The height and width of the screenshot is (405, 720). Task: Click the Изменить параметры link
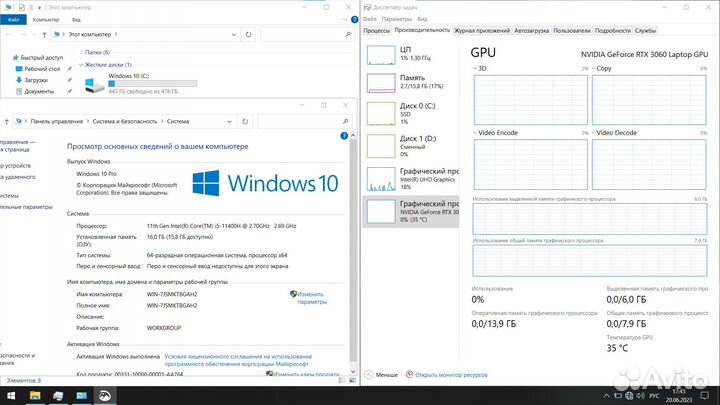(311, 298)
